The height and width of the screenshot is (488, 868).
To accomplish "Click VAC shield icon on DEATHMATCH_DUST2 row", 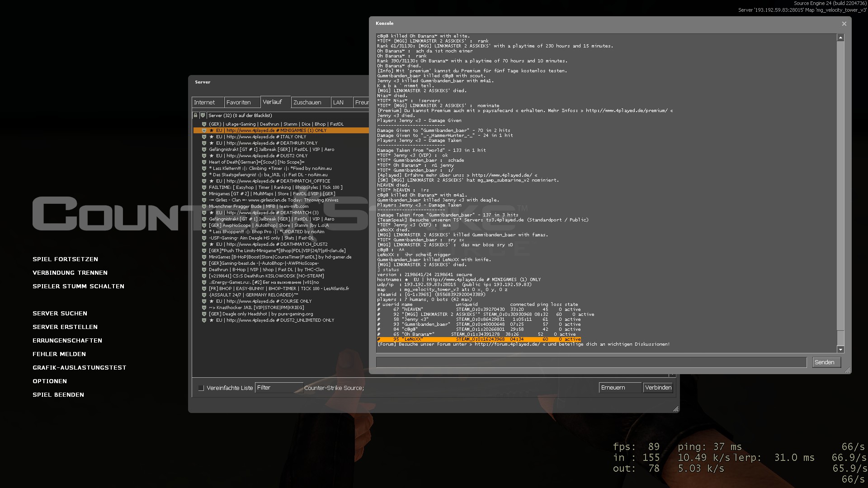I will (x=204, y=244).
